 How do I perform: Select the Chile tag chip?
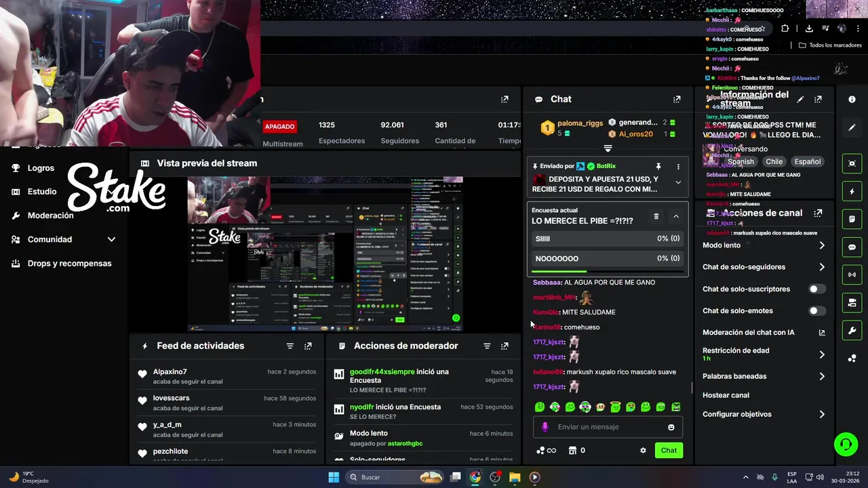774,161
